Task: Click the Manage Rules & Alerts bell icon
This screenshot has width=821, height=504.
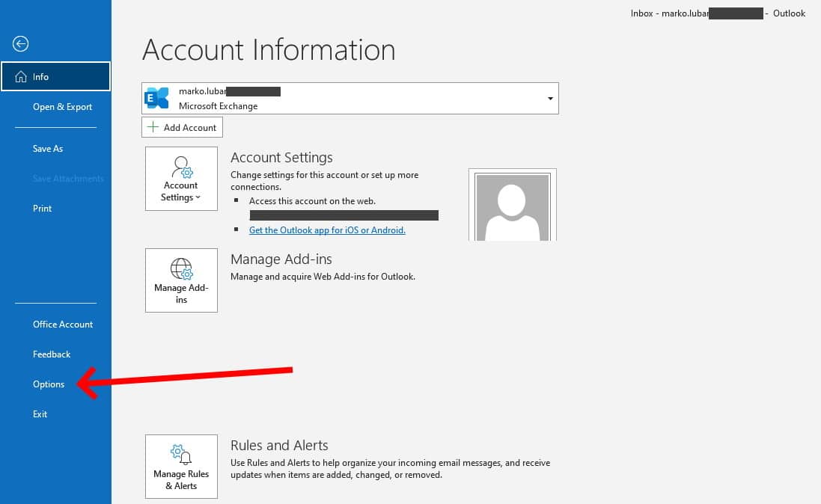Action: [x=181, y=455]
